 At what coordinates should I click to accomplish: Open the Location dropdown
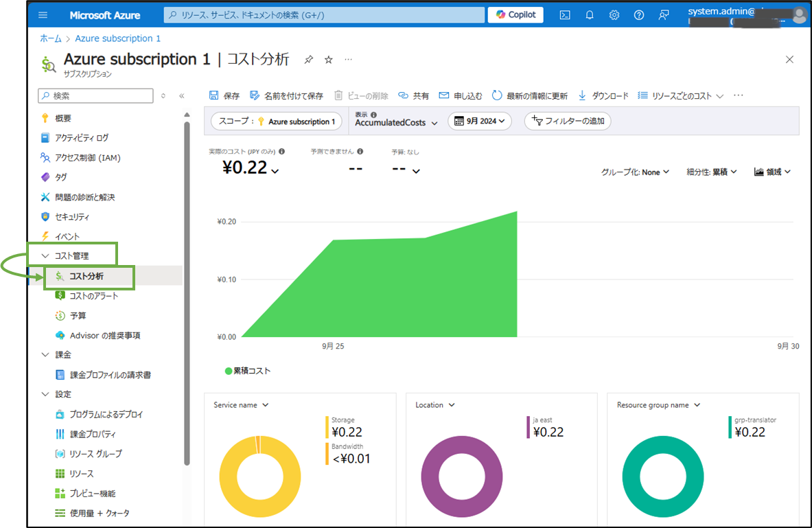pos(434,405)
